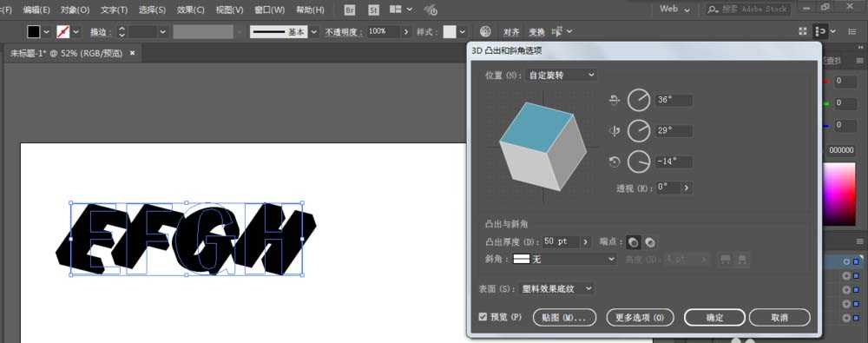Open the 视图(V) menu
Viewport: 868px width, 343px height.
click(x=229, y=10)
